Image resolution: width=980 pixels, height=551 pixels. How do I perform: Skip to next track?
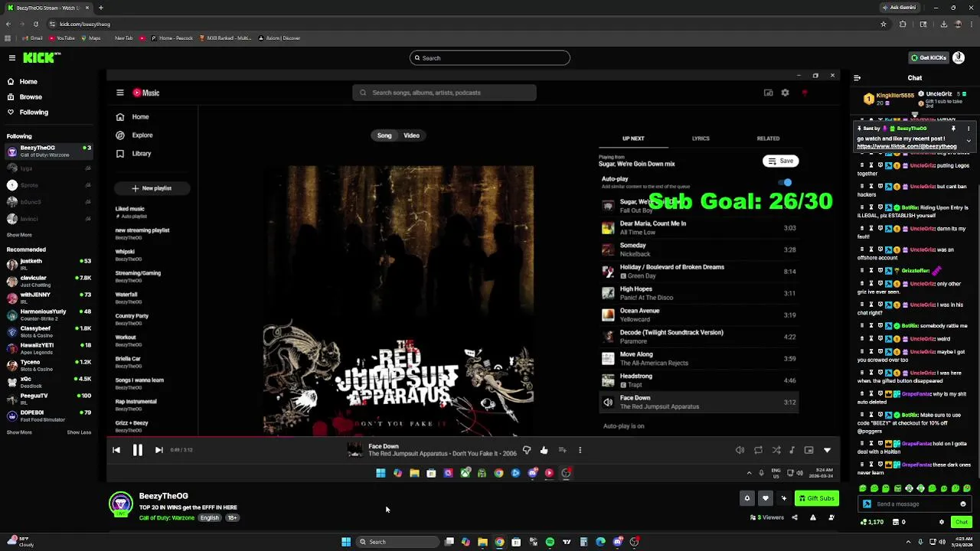158,450
